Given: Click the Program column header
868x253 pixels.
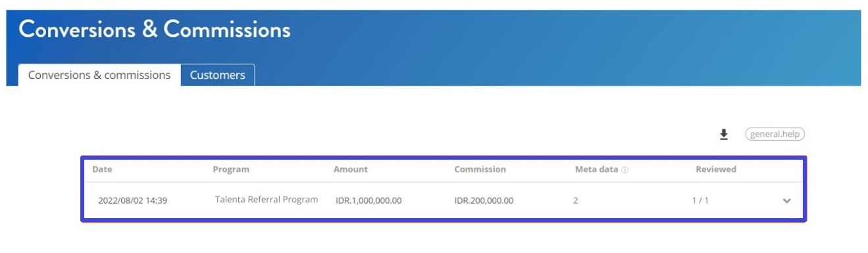Looking at the screenshot, I should point(231,169).
